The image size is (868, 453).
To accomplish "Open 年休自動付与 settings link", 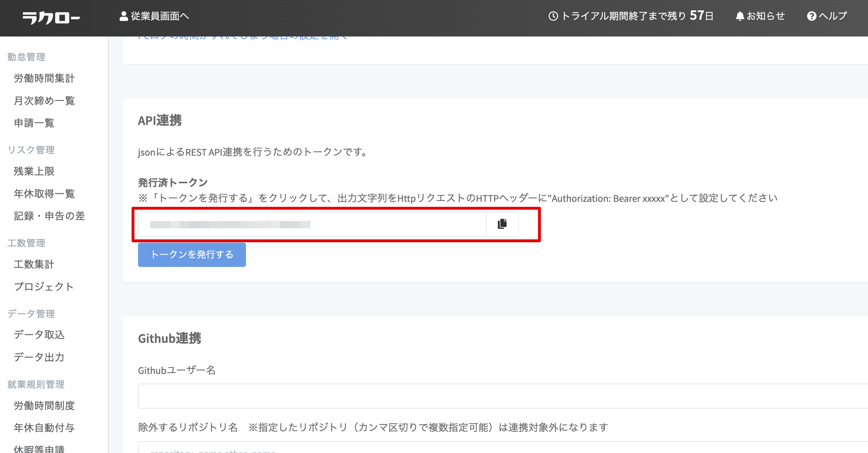I will tap(44, 428).
